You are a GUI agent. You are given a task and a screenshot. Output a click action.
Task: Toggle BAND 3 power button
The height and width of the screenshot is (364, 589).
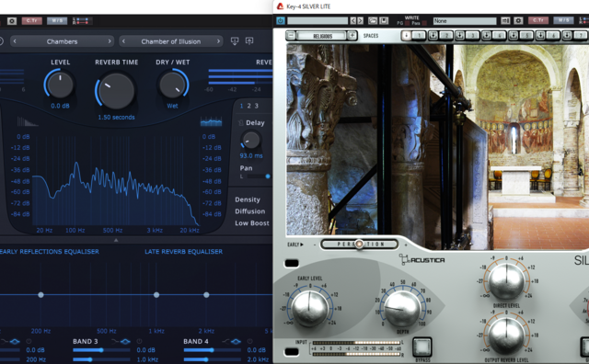pos(139,341)
